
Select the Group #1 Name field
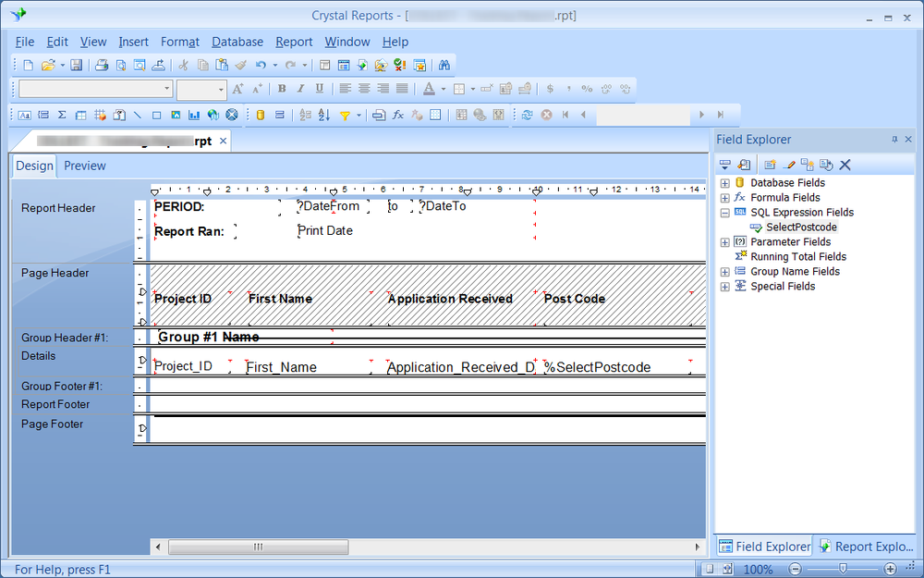(245, 337)
